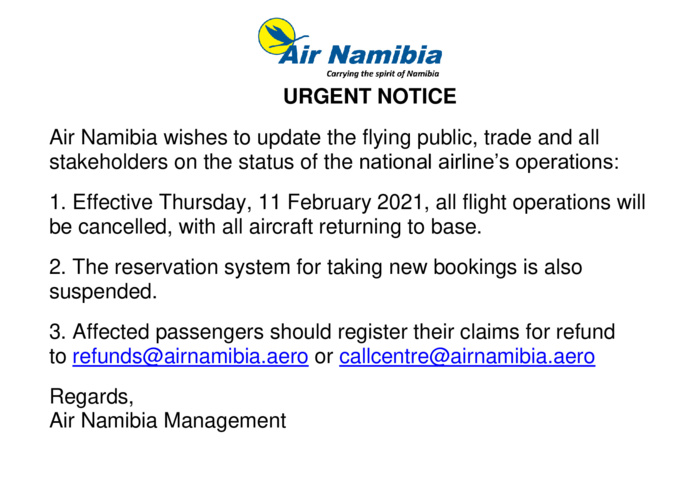Click the URGENT NOTICE heading
This screenshot has height=491, width=695.
point(369,97)
